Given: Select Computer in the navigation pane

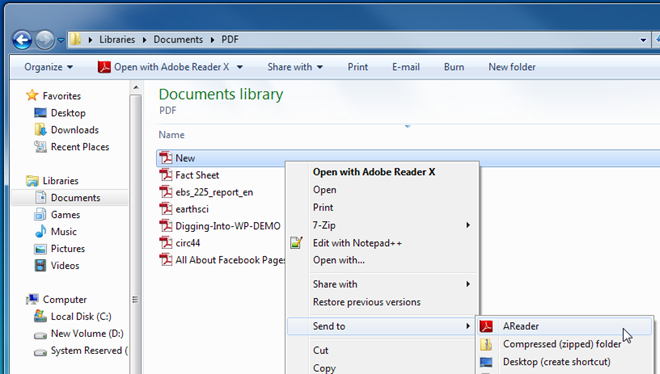Looking at the screenshot, I should click(x=64, y=300).
